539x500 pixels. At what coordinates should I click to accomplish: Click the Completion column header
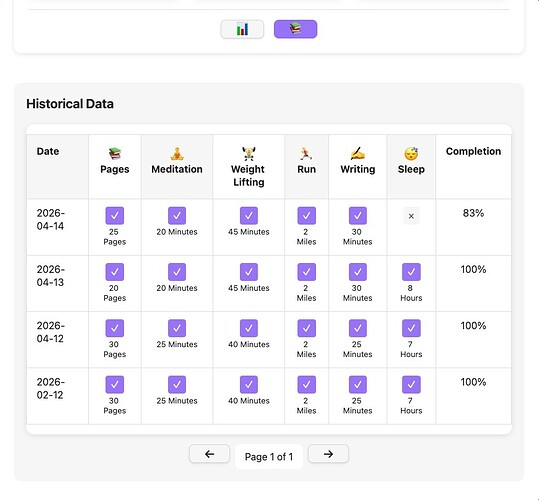coord(473,151)
